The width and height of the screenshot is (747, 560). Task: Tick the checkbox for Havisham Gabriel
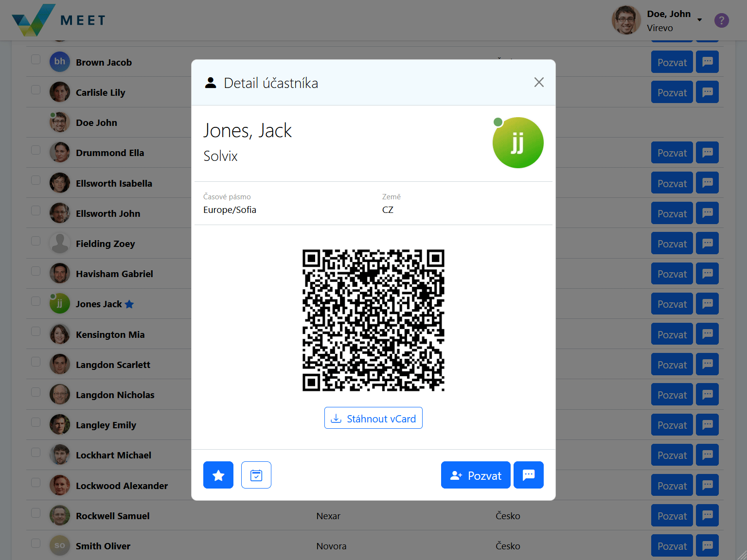[x=36, y=271]
